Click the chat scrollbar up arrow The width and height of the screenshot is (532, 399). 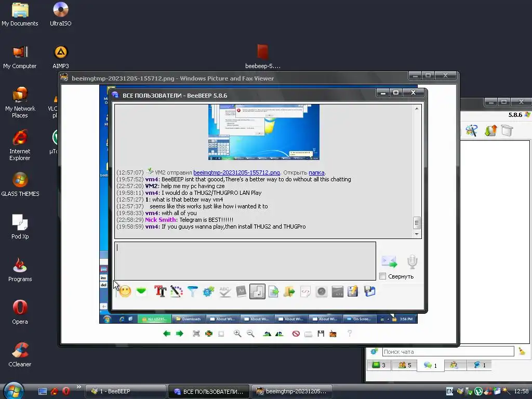tap(417, 109)
